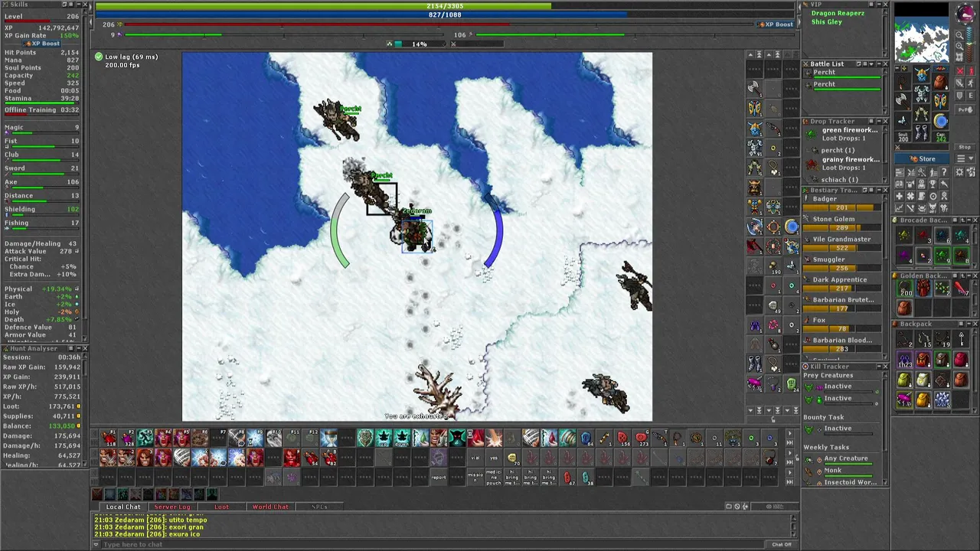Screen dimensions: 980x551
Task: Open the Server Log tab
Action: point(172,507)
